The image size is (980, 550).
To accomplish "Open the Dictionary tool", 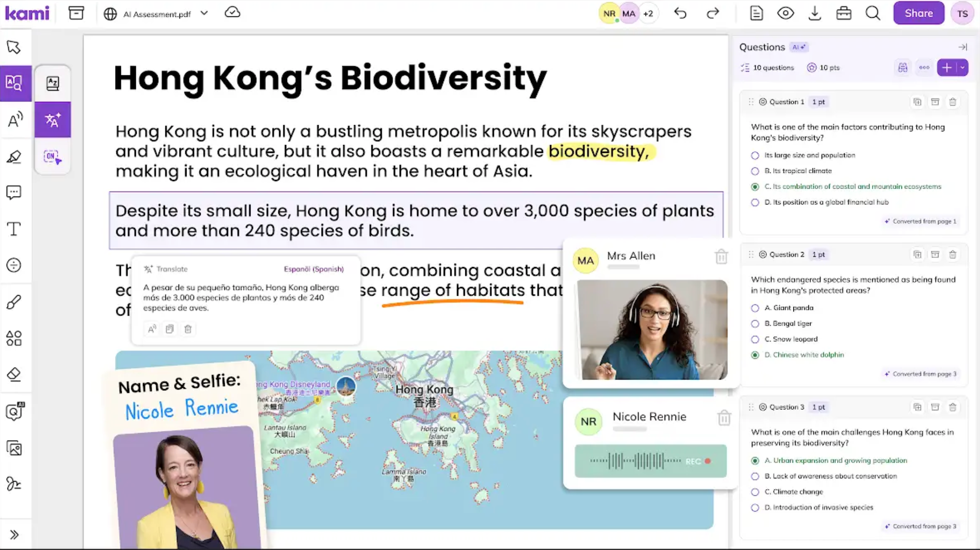I will 52,83.
